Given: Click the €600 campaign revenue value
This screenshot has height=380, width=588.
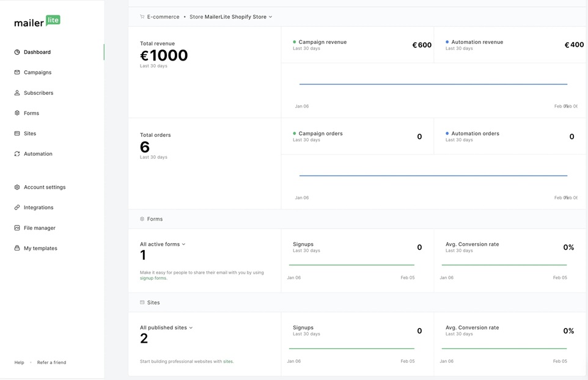Looking at the screenshot, I should pyautogui.click(x=422, y=45).
